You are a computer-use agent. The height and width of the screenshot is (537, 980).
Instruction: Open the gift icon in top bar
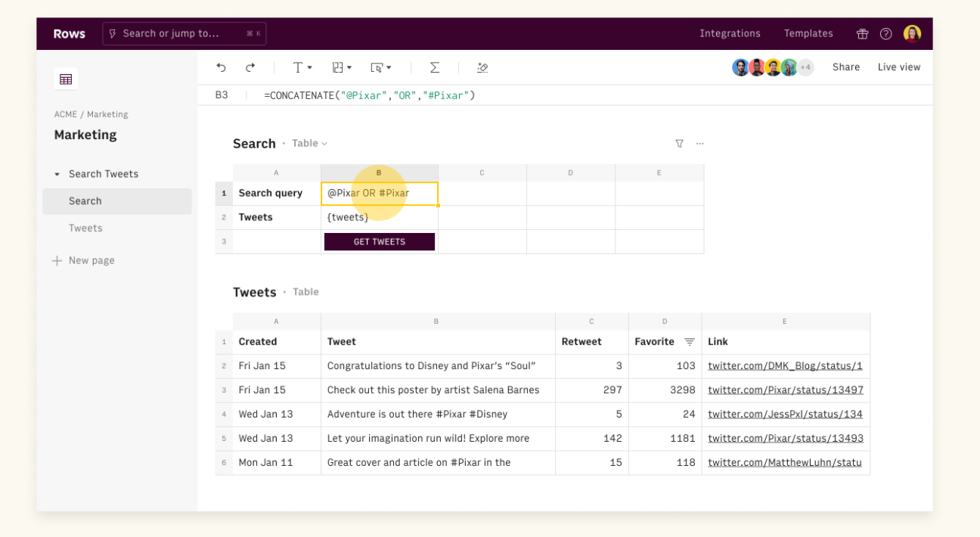click(x=862, y=34)
